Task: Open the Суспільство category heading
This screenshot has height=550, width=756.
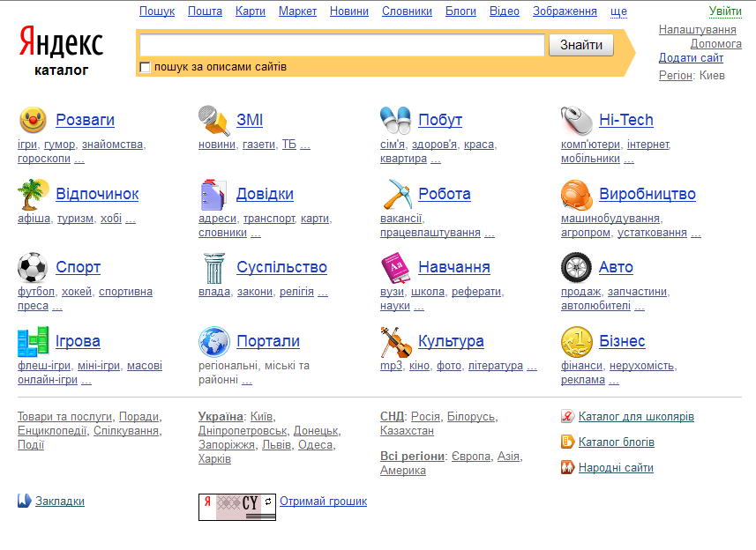Action: (281, 267)
